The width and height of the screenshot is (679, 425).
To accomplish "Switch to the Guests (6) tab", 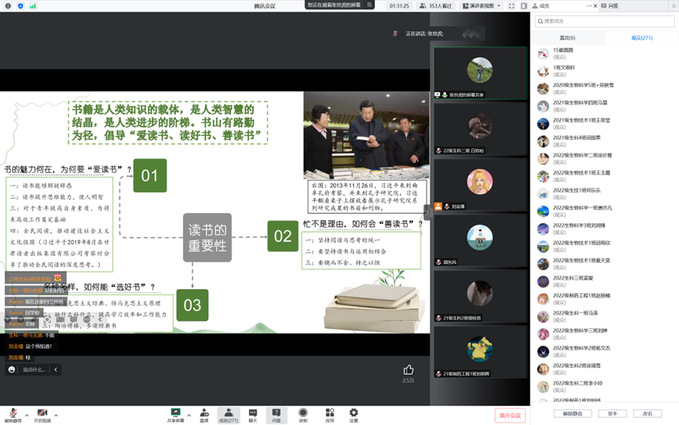I will pyautogui.click(x=567, y=37).
